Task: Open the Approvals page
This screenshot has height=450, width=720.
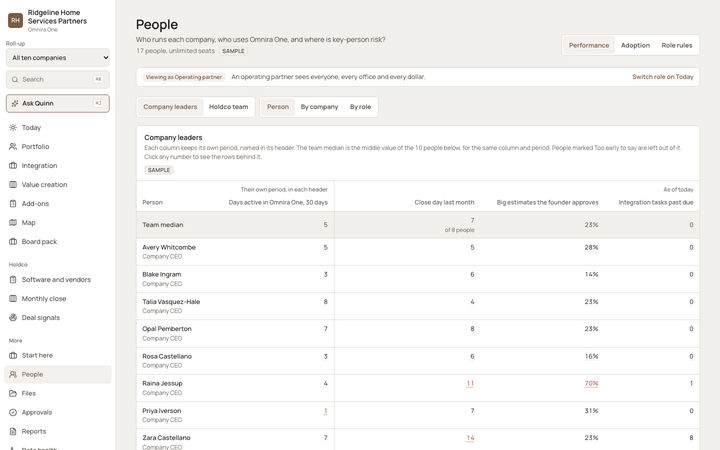Action: [x=58, y=412]
